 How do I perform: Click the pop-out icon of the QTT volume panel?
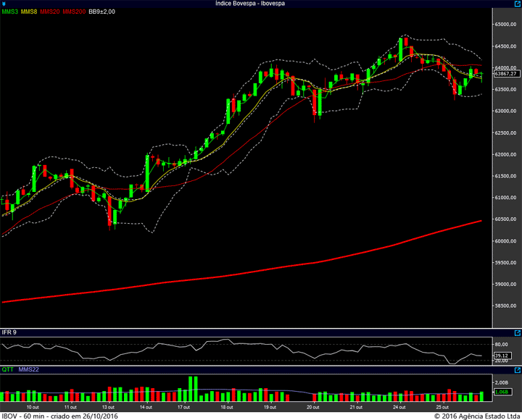coord(518,370)
